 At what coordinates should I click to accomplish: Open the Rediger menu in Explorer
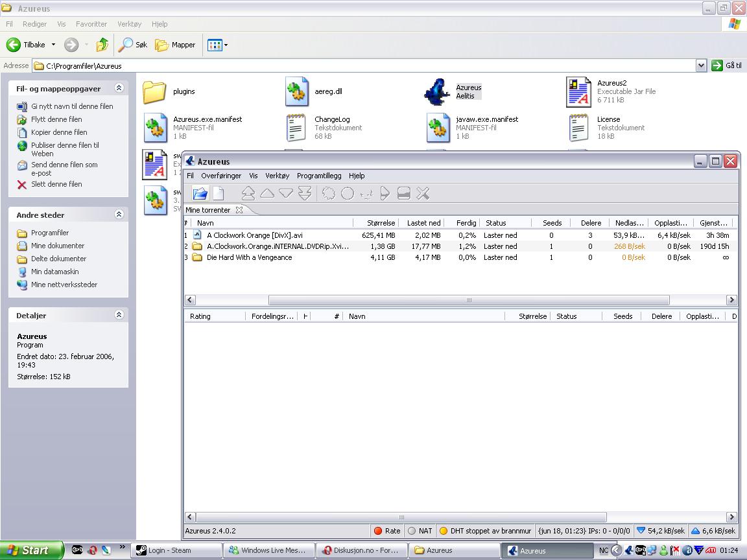click(35, 24)
